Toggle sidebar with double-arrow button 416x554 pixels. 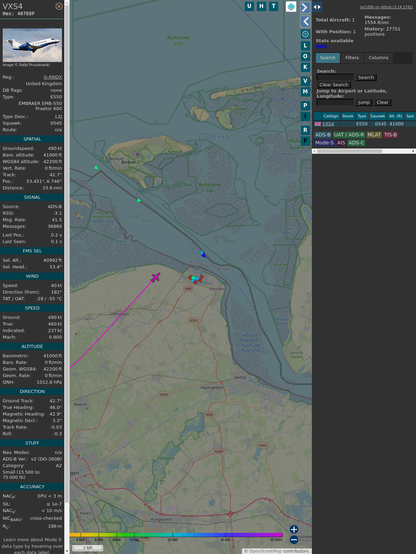click(317, 7)
